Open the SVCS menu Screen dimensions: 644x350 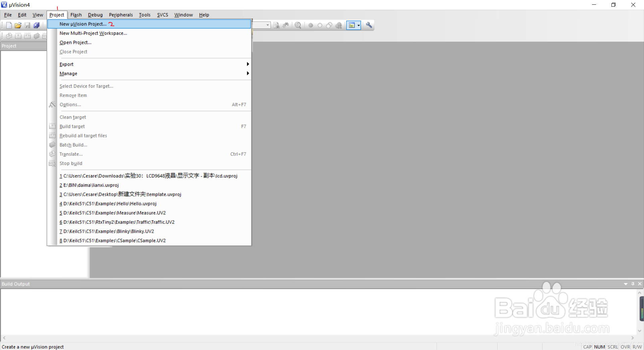point(163,15)
